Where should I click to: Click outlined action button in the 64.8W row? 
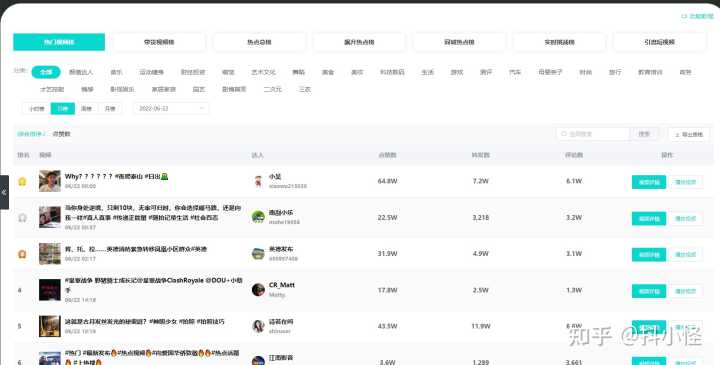[686, 182]
